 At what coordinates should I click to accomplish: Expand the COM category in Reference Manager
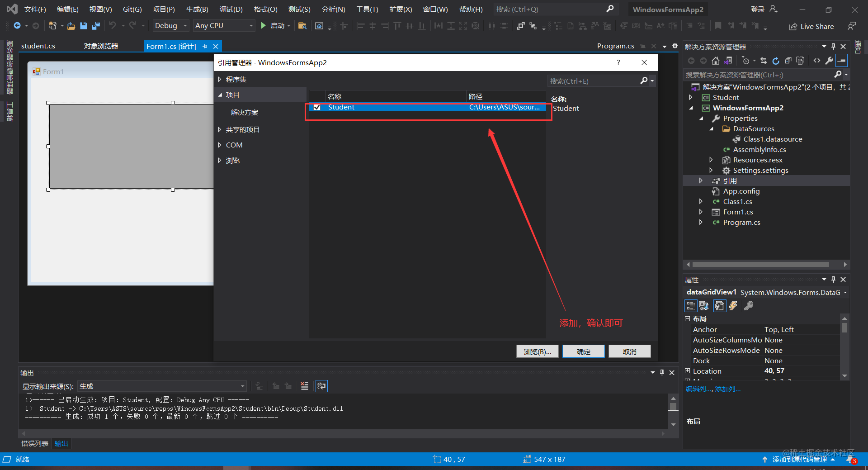[x=220, y=145]
